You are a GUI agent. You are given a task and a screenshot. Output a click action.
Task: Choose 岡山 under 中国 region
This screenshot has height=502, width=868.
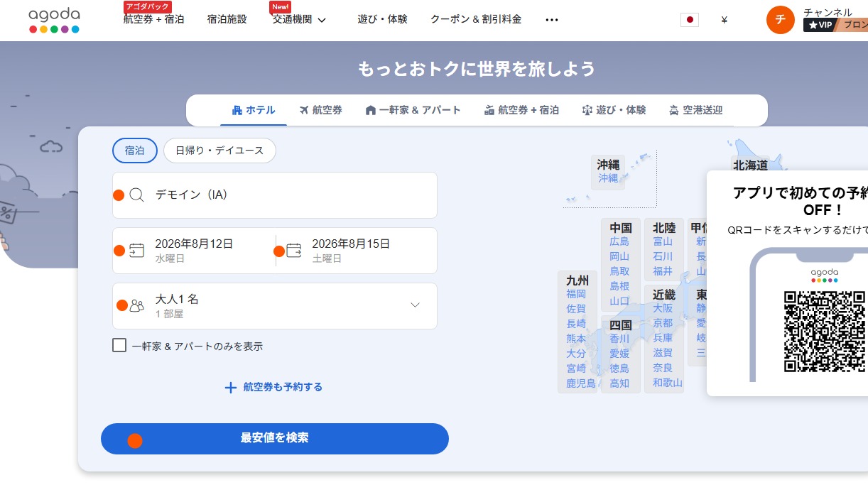point(619,256)
